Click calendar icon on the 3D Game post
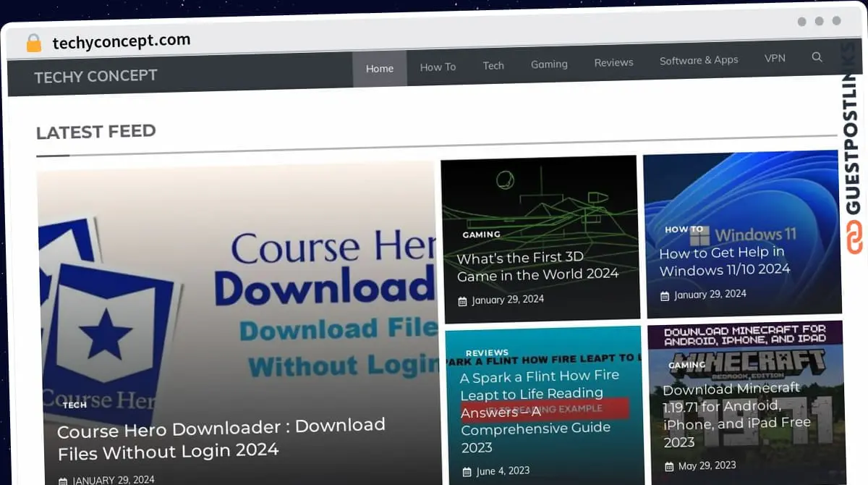The image size is (868, 485). tap(462, 300)
